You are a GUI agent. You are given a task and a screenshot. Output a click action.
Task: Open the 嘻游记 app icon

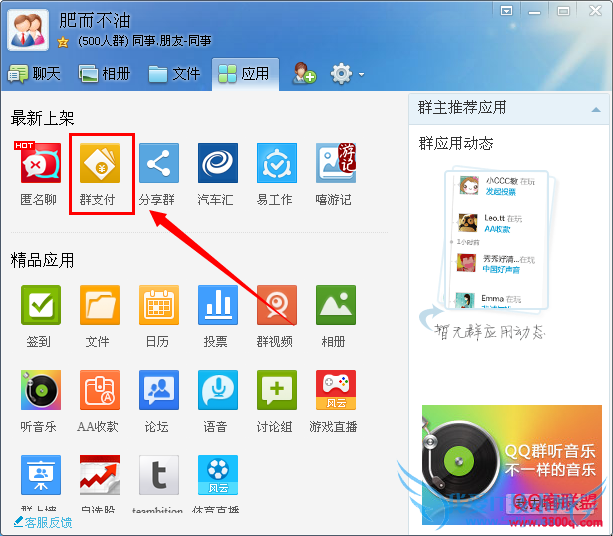[336, 163]
